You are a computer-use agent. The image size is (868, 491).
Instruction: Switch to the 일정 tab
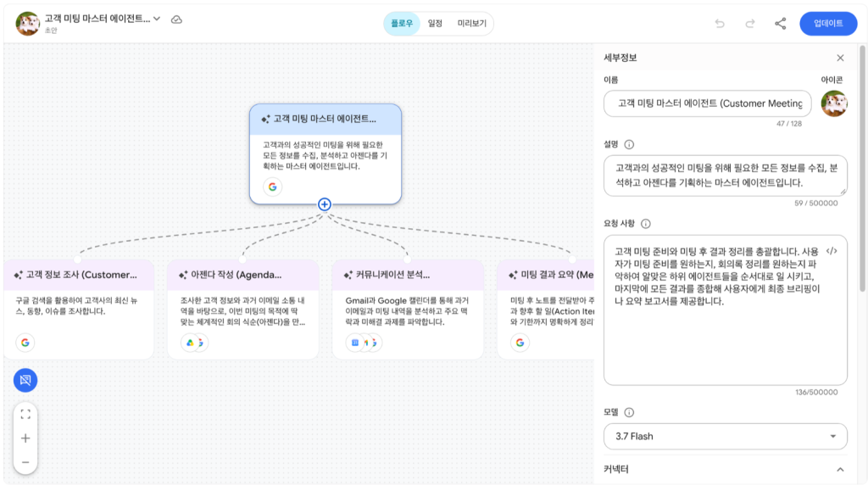[435, 23]
